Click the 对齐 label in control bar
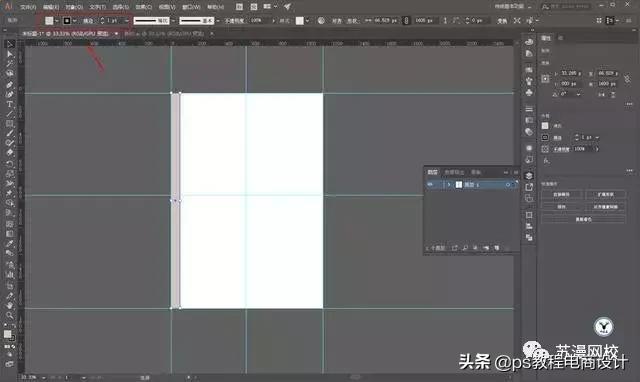Screen dimensions: 640x382 (336, 21)
